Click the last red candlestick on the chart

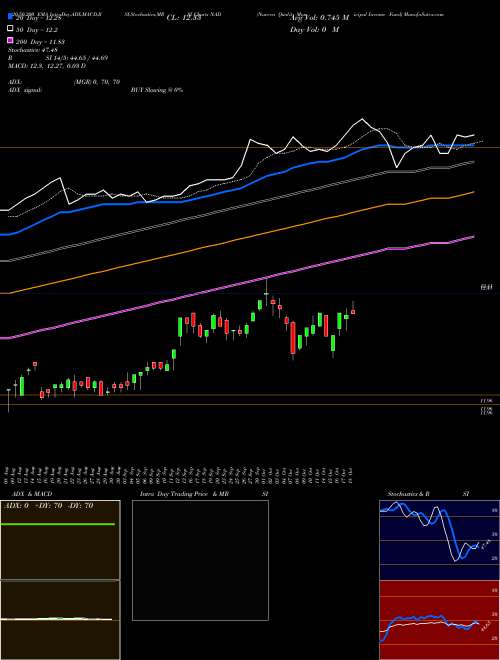point(353,312)
